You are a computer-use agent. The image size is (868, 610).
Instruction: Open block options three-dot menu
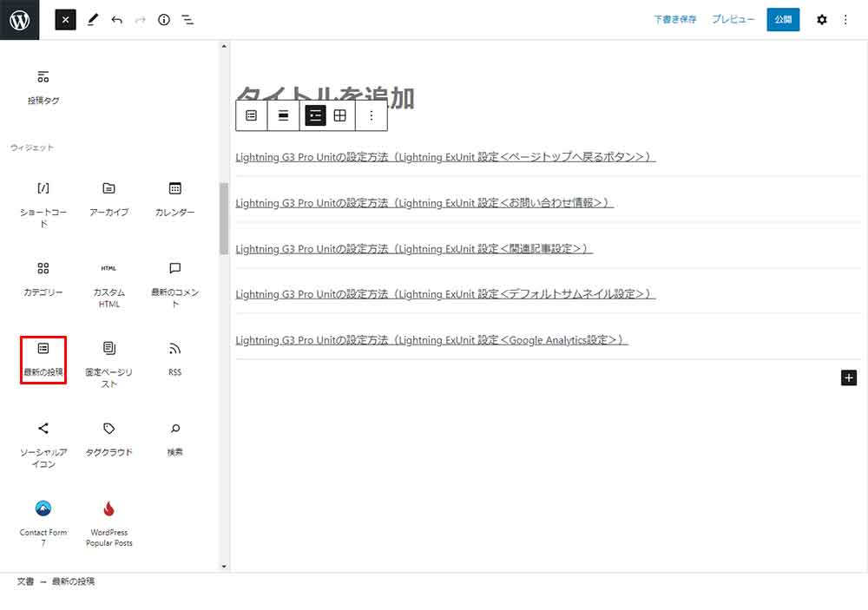pyautogui.click(x=372, y=115)
